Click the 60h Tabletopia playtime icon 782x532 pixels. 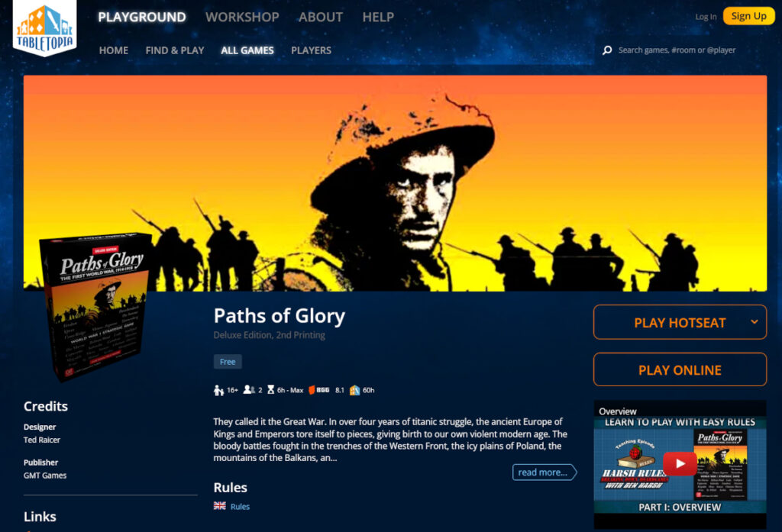354,390
